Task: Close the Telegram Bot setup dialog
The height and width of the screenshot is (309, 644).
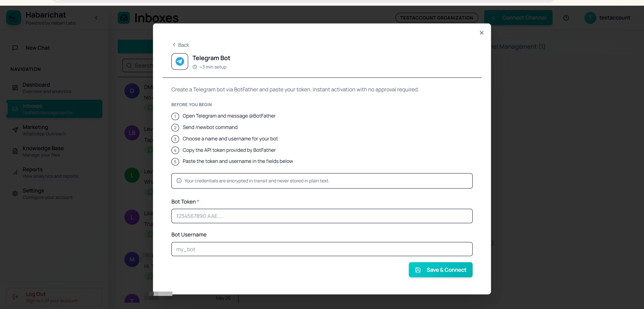Action: (481, 33)
